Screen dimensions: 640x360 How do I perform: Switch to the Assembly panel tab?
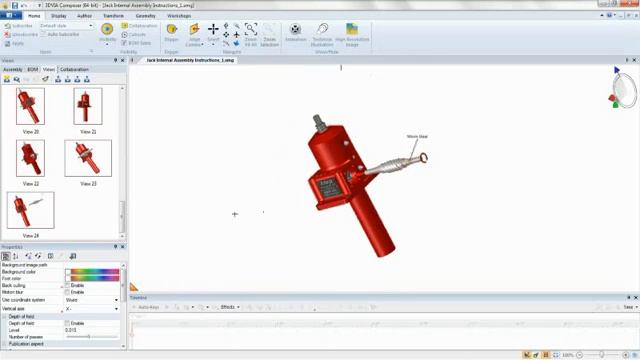pos(13,69)
